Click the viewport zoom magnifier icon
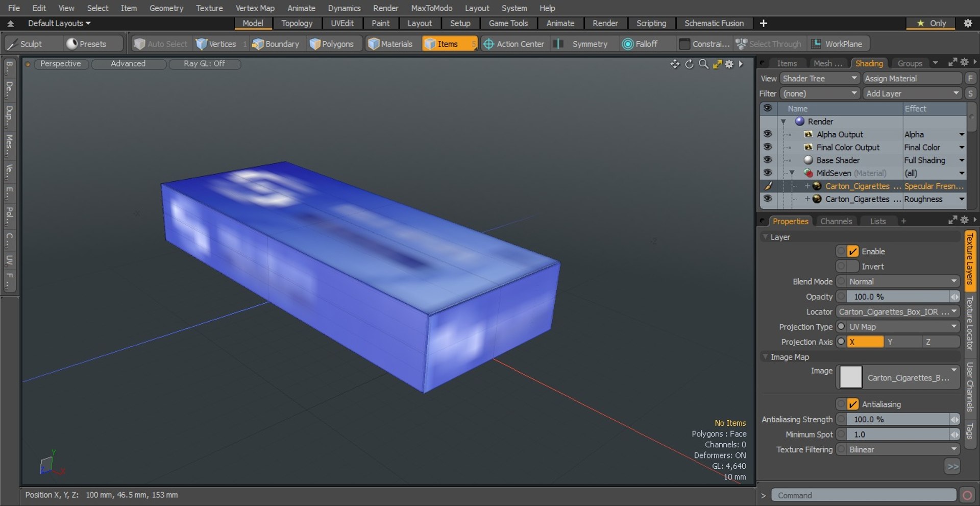980x506 pixels. [703, 64]
